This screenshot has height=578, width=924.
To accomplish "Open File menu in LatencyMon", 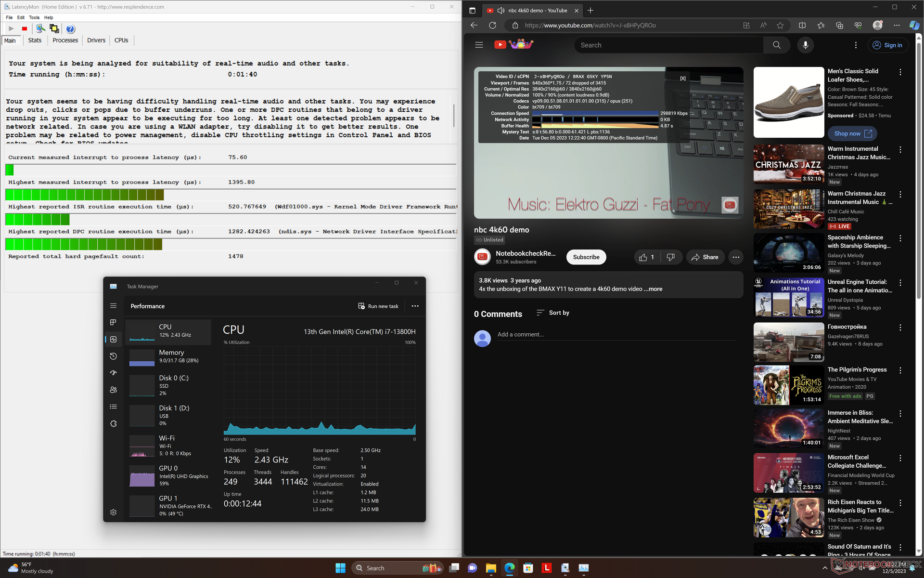I will [9, 17].
